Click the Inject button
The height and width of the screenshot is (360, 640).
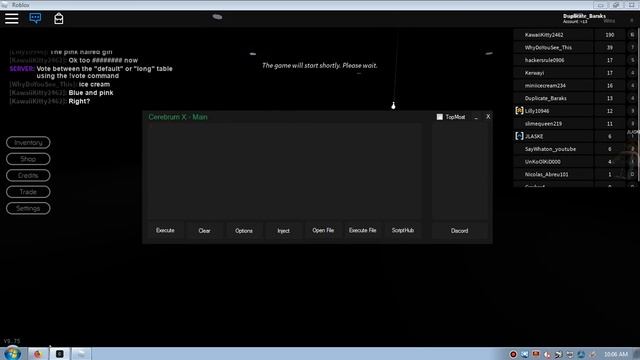[x=283, y=231]
